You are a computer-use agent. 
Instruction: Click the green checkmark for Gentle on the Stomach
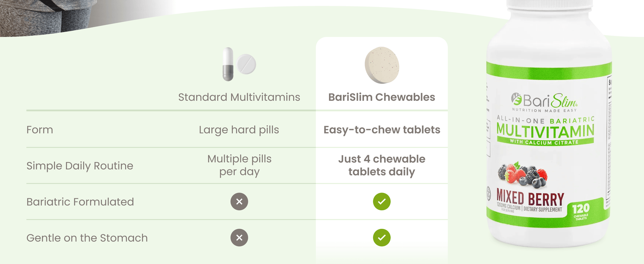click(x=382, y=238)
